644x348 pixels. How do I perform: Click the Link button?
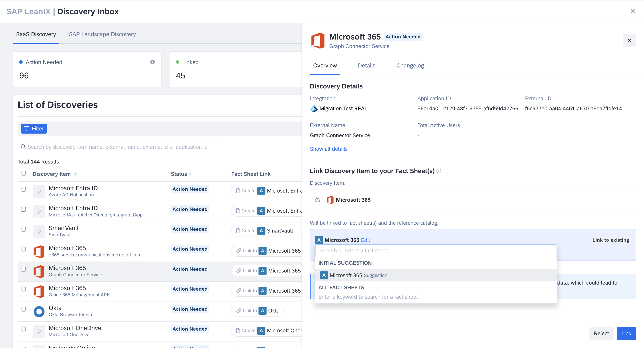[x=626, y=333]
